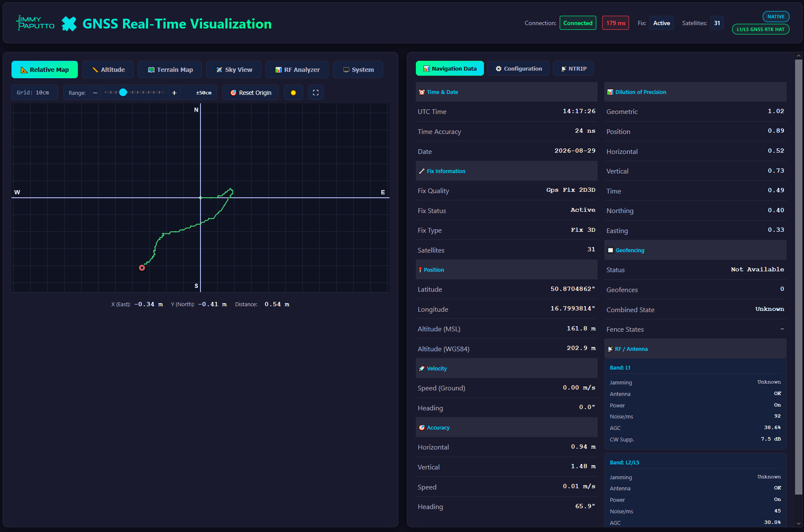Viewport: 804px width, 532px height.
Task: Click the right panel vertical scrollbar
Action: (x=798, y=277)
